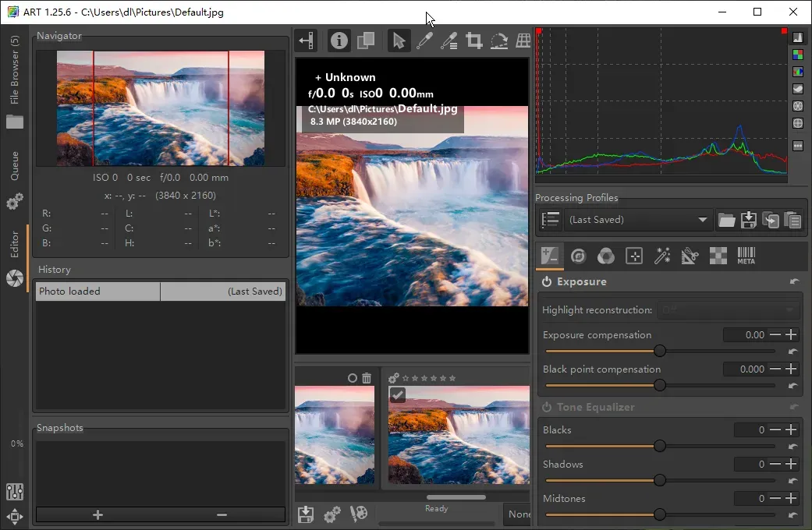Open the preferences sliders icon at bottom left
The image size is (812, 530).
click(15, 492)
